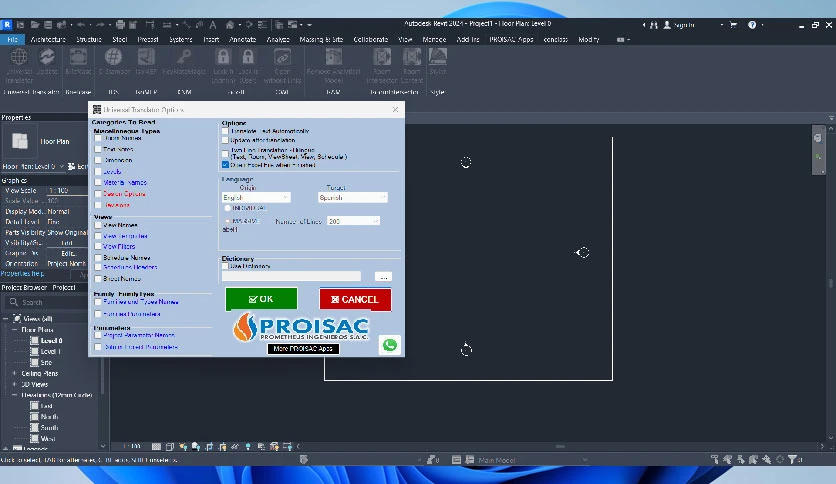836x484 pixels.
Task: Click the Universal Translator ribbon icon
Action: pyautogui.click(x=19, y=57)
